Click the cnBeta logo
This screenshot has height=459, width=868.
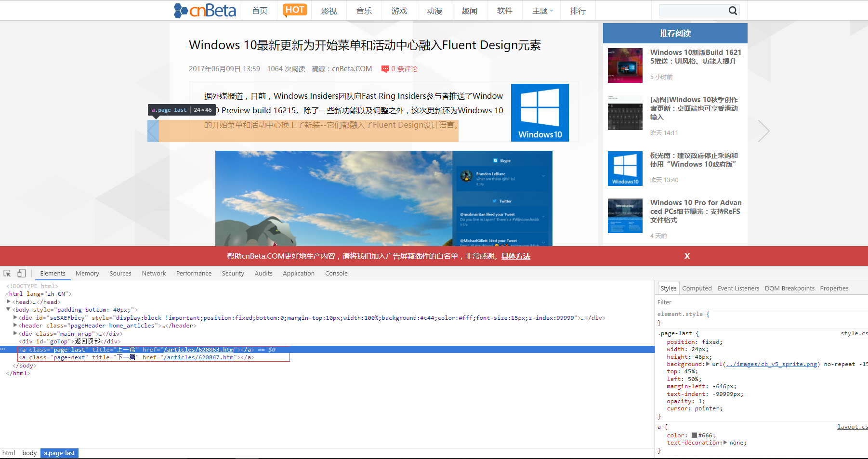click(205, 11)
